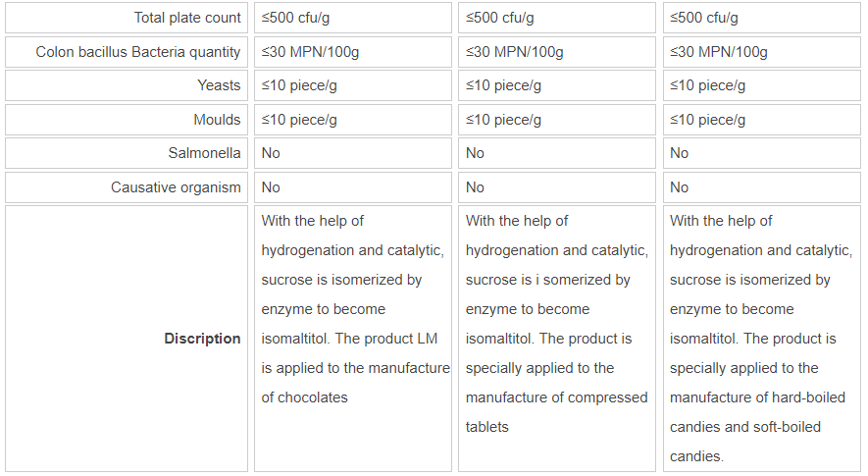The height and width of the screenshot is (476, 868).
Task: Click the first-column Moulds '≤10 piece/g' value
Action: click(299, 120)
